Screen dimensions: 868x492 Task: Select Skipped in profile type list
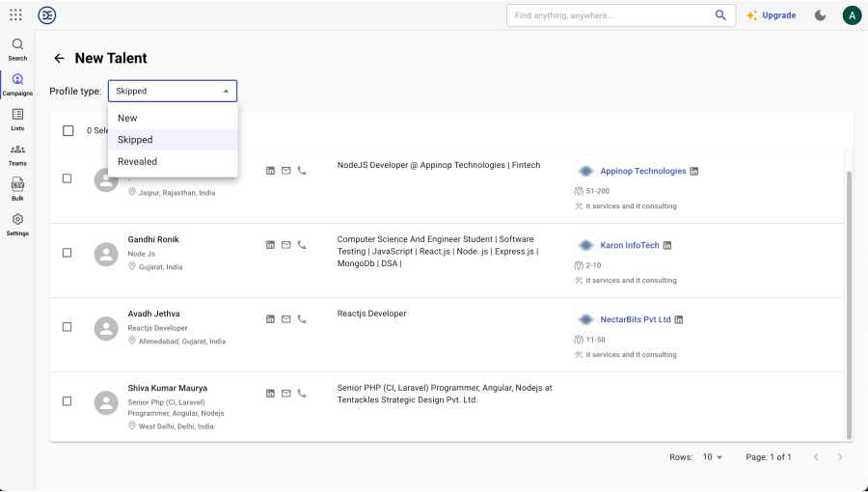[173, 140]
